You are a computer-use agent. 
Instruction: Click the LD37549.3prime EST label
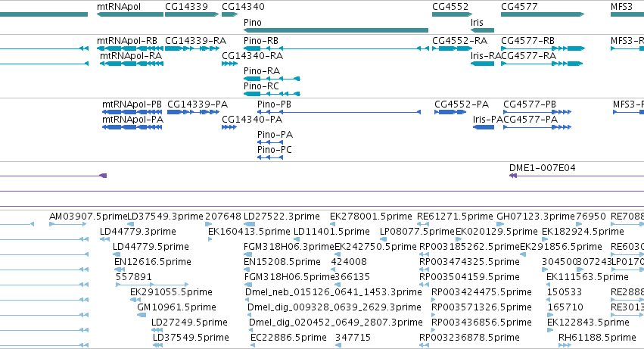[x=166, y=217]
